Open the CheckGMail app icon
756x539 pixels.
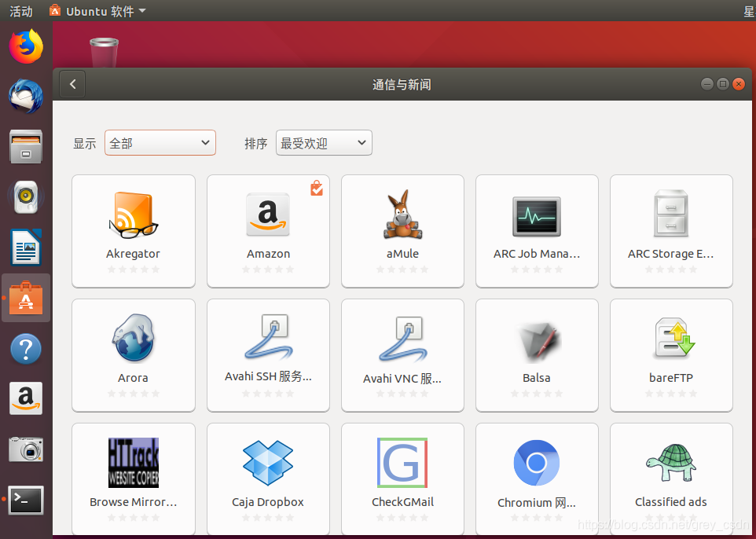point(402,463)
